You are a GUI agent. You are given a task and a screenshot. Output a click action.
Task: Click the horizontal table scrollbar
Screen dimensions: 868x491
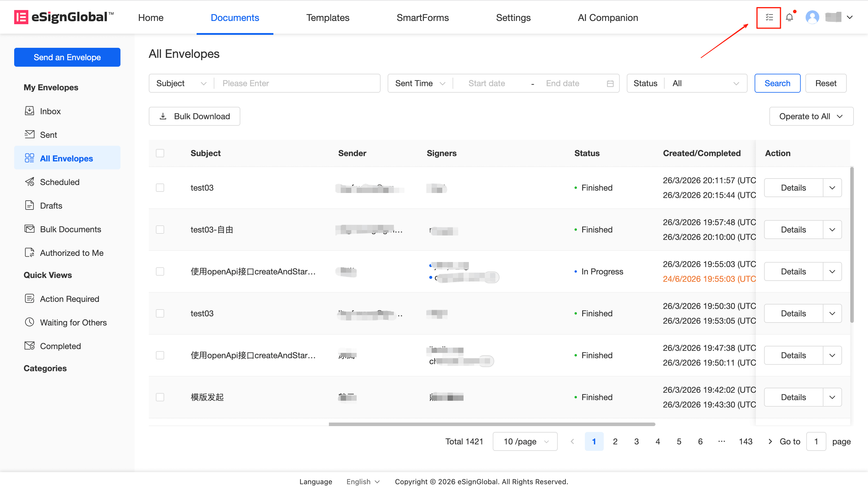coord(492,424)
